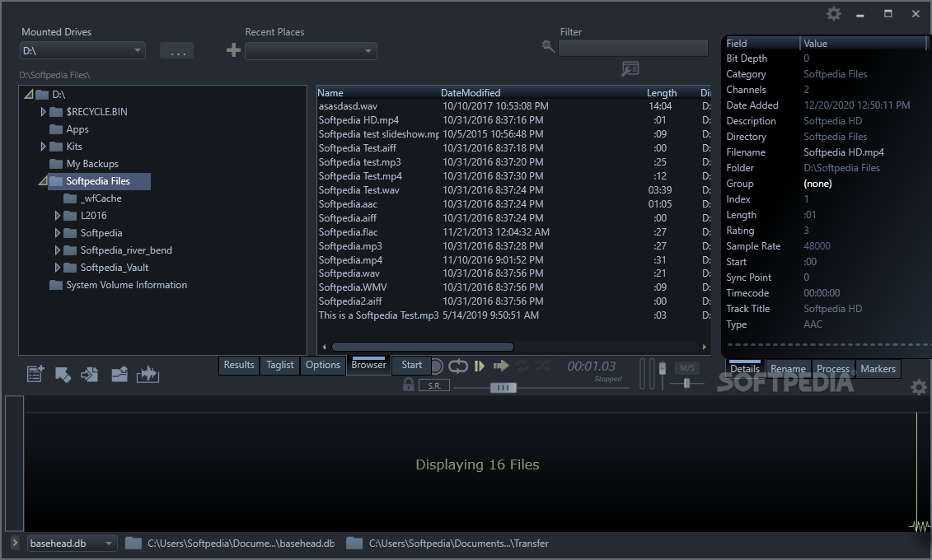Adjust the vertical volume fader

pyautogui.click(x=663, y=370)
